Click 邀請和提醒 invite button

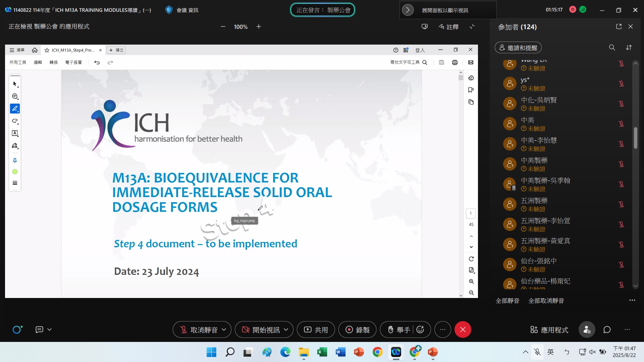pos(518,48)
